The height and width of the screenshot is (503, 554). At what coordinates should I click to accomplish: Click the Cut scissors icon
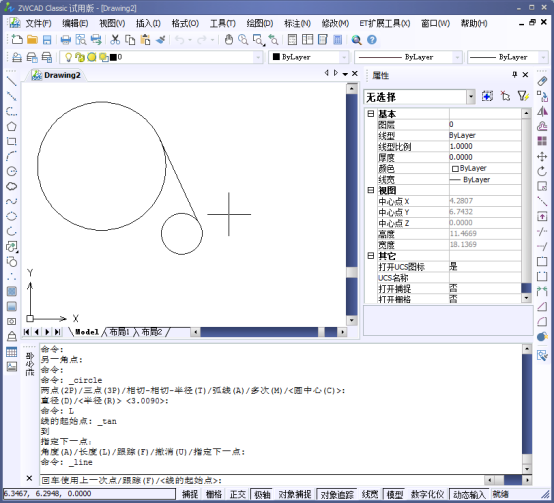115,40
